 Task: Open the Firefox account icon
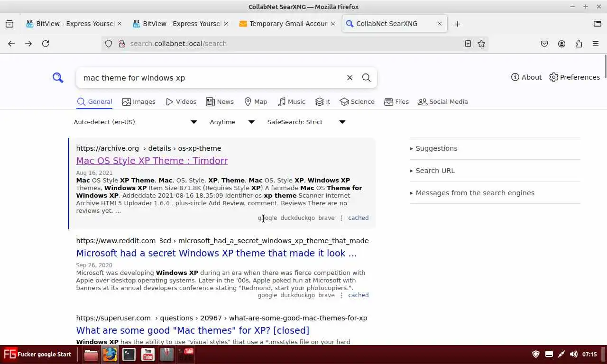561,44
